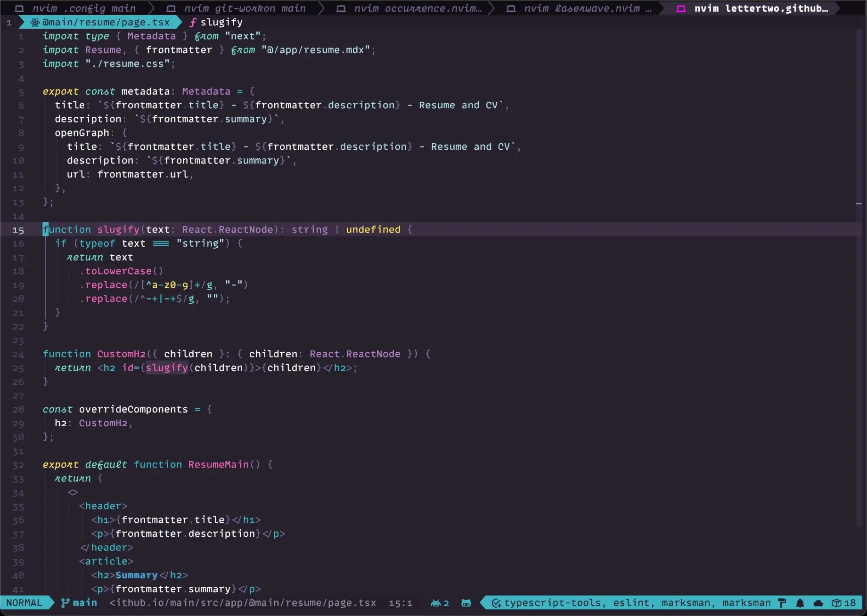Click the slugify breadcrumb symbol
The width and height of the screenshot is (867, 616).
coord(221,22)
